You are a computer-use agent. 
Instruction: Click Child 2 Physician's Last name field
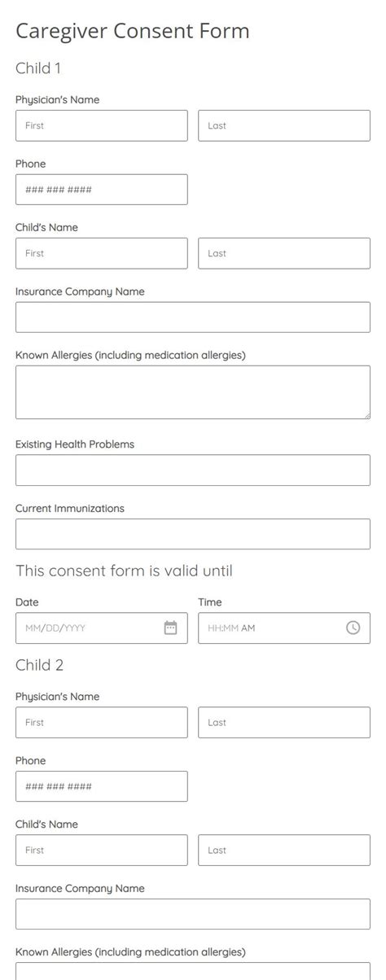tap(284, 723)
